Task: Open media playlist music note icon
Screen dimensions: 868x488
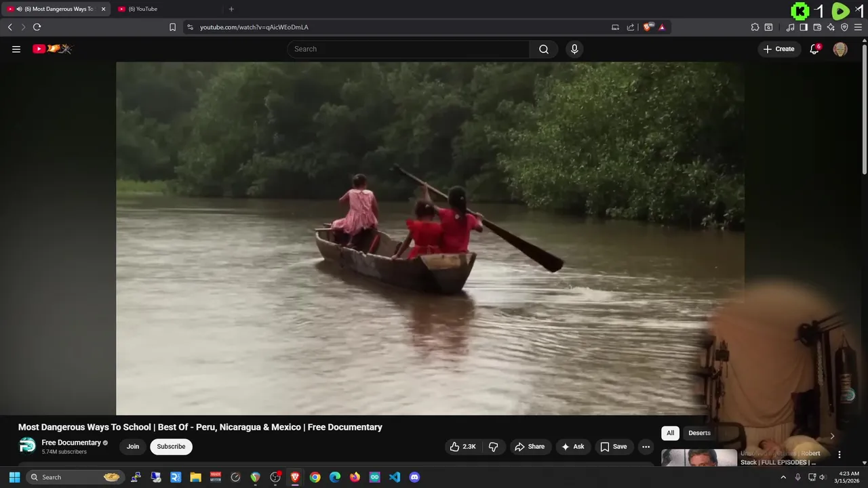Action: 790,27
